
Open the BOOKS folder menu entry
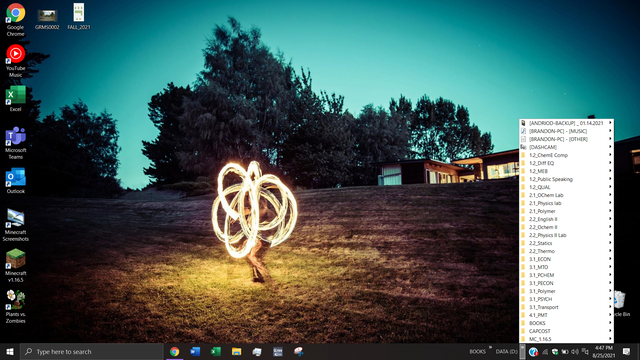tap(566, 323)
